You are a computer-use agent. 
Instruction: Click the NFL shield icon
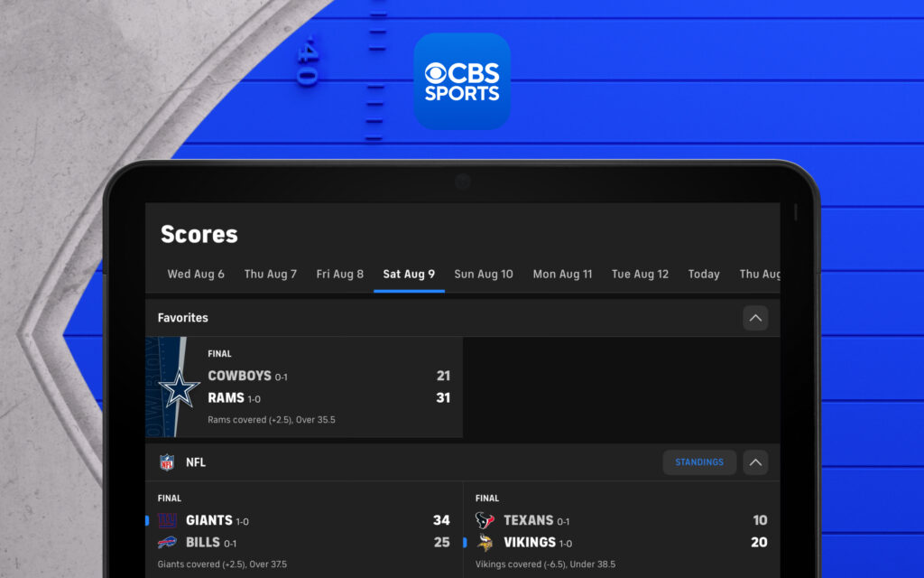click(x=168, y=461)
